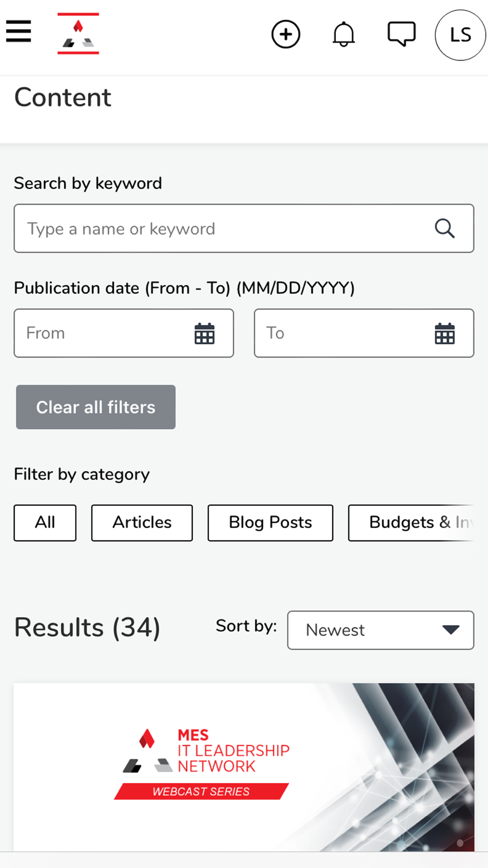The image size is (488, 868).
Task: Open the LS profile avatar
Action: pyautogui.click(x=460, y=35)
